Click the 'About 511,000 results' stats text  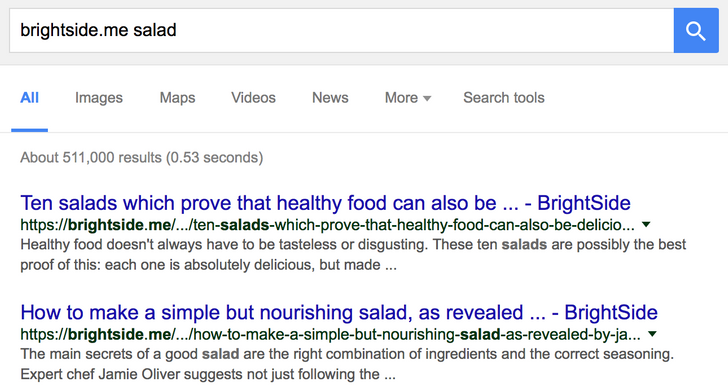pyautogui.click(x=142, y=158)
